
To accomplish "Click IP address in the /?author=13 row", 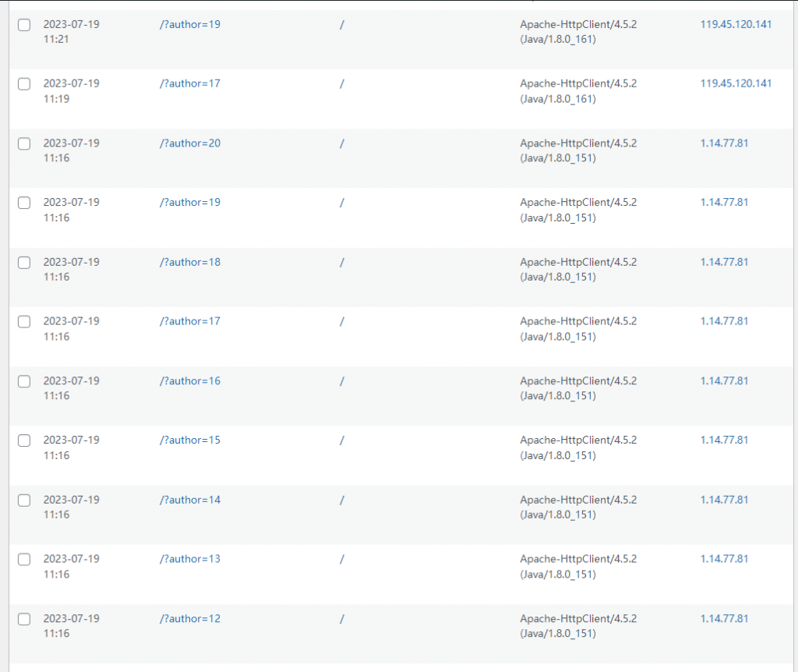I will click(x=724, y=558).
